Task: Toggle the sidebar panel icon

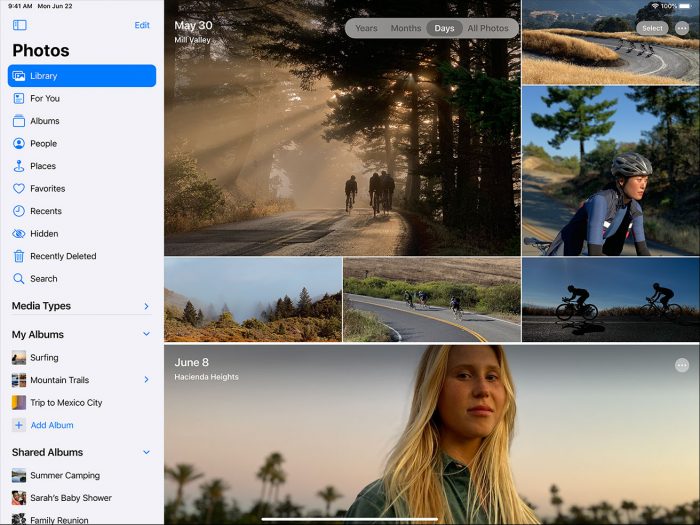Action: tap(19, 25)
